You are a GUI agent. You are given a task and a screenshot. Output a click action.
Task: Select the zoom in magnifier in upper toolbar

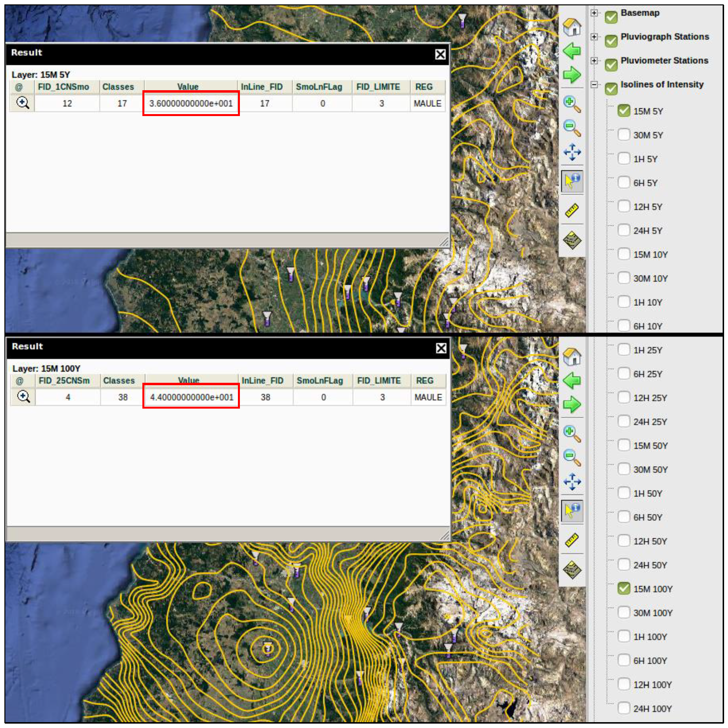[x=572, y=104]
